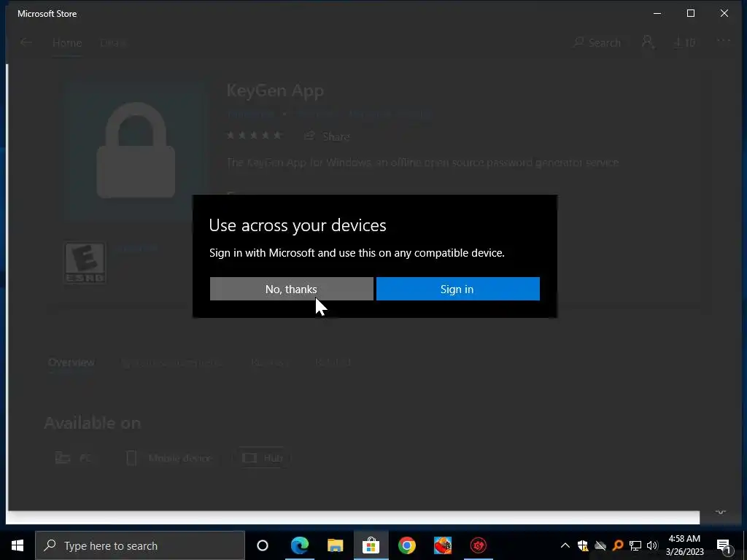Click the Share link for KeyGen App
This screenshot has width=747, height=560.
click(328, 136)
